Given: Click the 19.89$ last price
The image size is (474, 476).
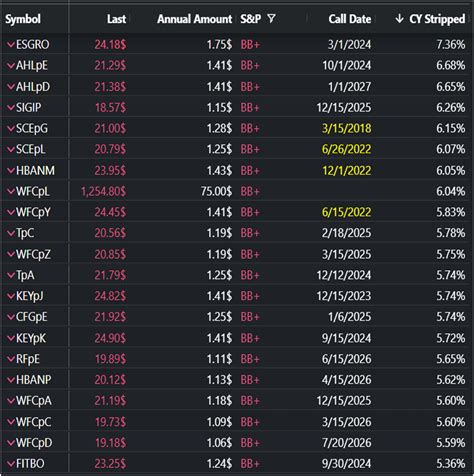Looking at the screenshot, I should click(110, 359).
